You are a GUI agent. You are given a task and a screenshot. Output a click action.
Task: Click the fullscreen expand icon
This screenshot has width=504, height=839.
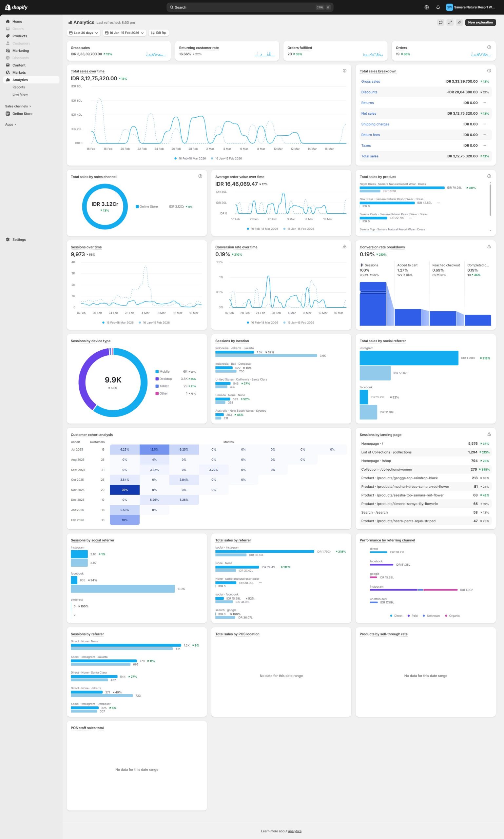[x=450, y=22]
